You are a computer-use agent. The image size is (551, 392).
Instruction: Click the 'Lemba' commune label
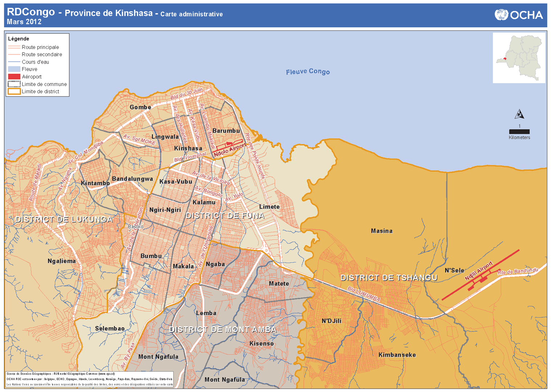coord(206,313)
